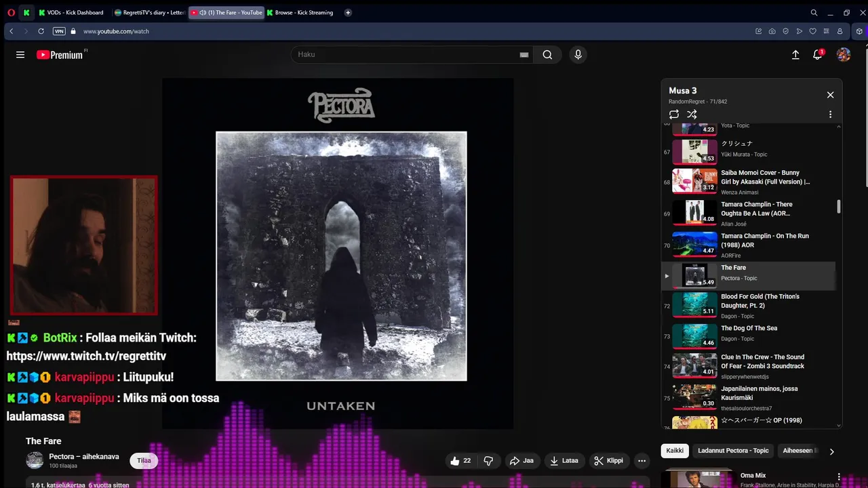This screenshot has width=868, height=488.
Task: Open Easy Setup sliders icon
Action: 826,31
